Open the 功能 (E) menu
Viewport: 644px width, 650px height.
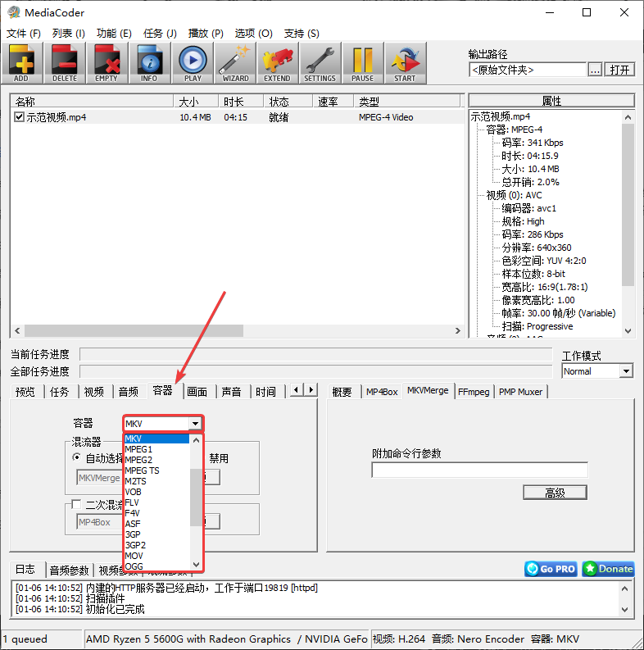[x=114, y=34]
